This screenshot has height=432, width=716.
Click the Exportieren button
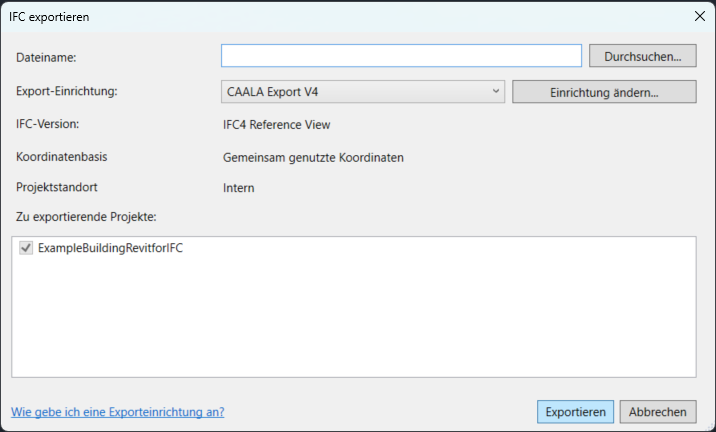575,412
